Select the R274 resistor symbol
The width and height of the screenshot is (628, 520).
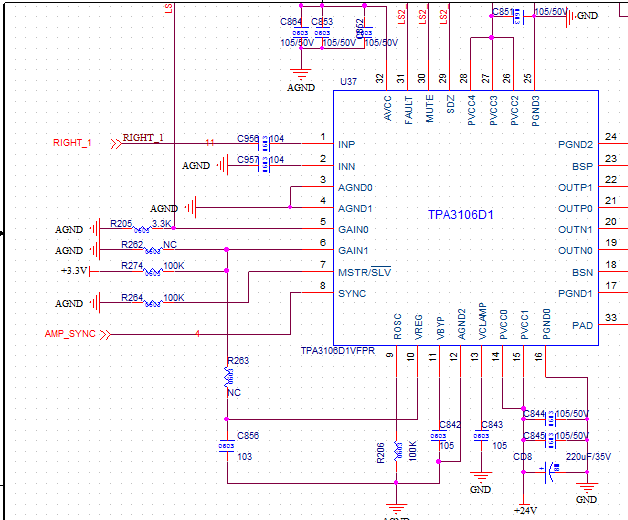(x=153, y=272)
